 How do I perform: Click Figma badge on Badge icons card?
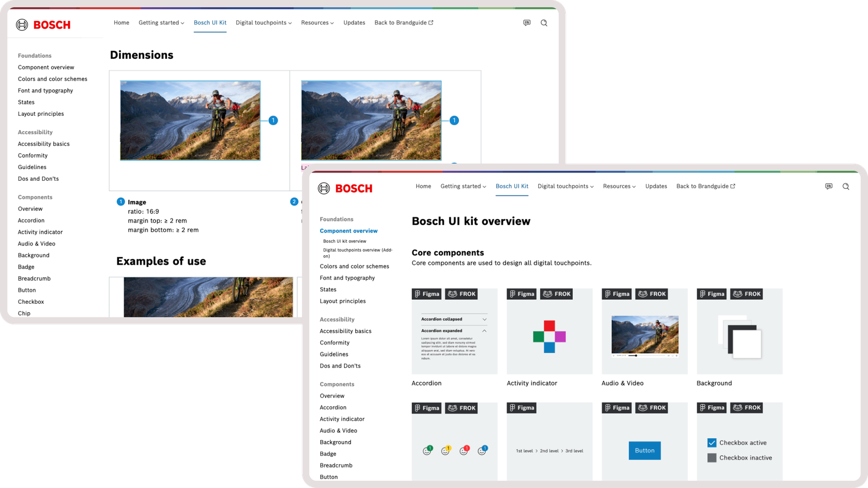coord(427,408)
